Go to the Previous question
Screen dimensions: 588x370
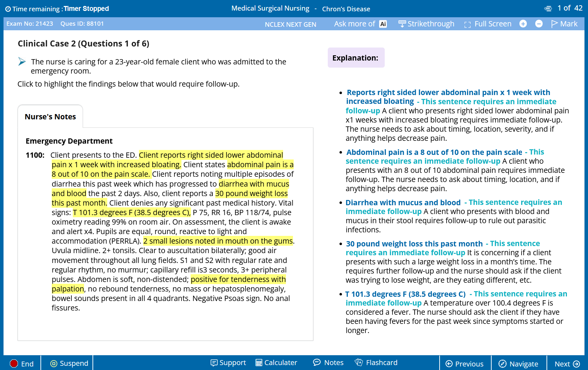point(465,364)
